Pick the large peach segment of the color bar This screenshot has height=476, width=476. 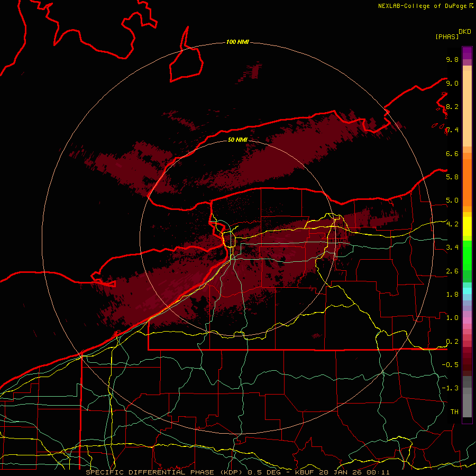(x=467, y=109)
